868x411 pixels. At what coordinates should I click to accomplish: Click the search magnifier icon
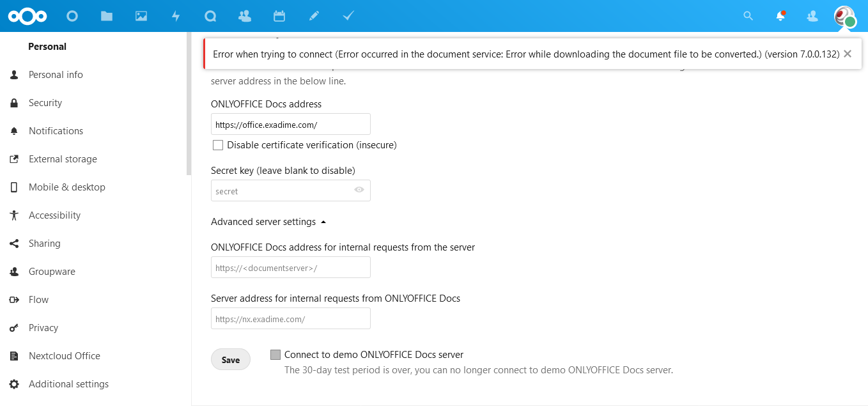748,16
